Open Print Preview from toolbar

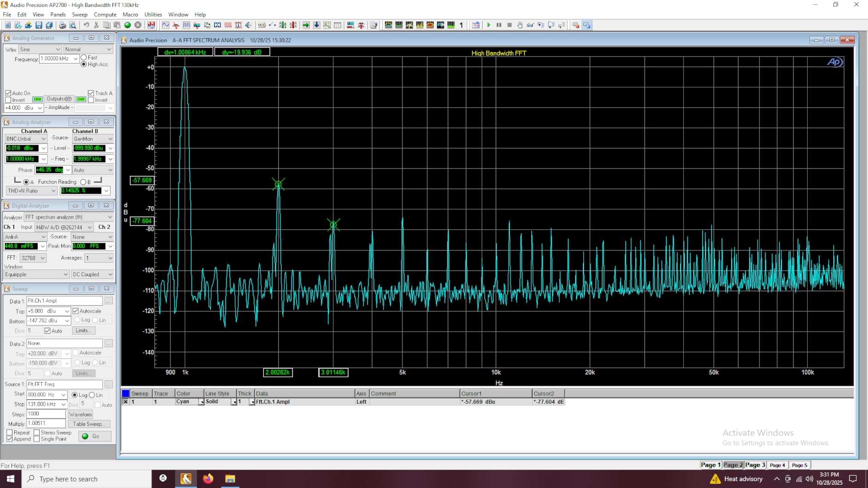72,25
